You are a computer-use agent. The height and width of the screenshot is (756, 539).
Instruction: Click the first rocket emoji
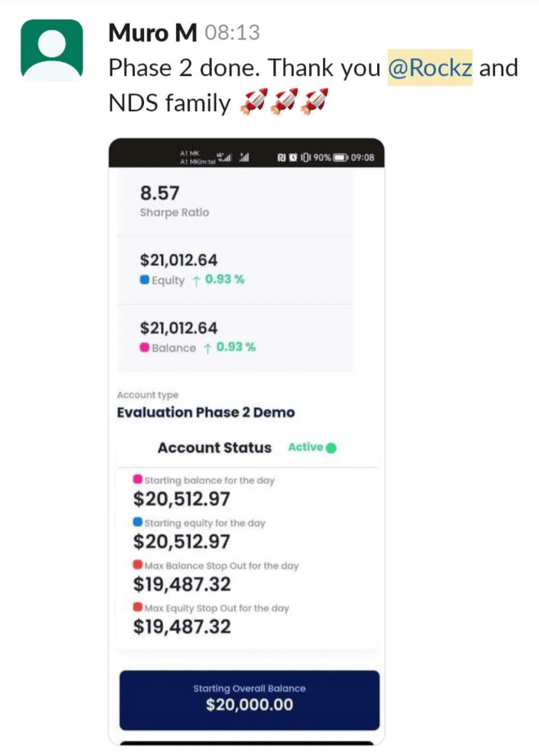(x=254, y=101)
